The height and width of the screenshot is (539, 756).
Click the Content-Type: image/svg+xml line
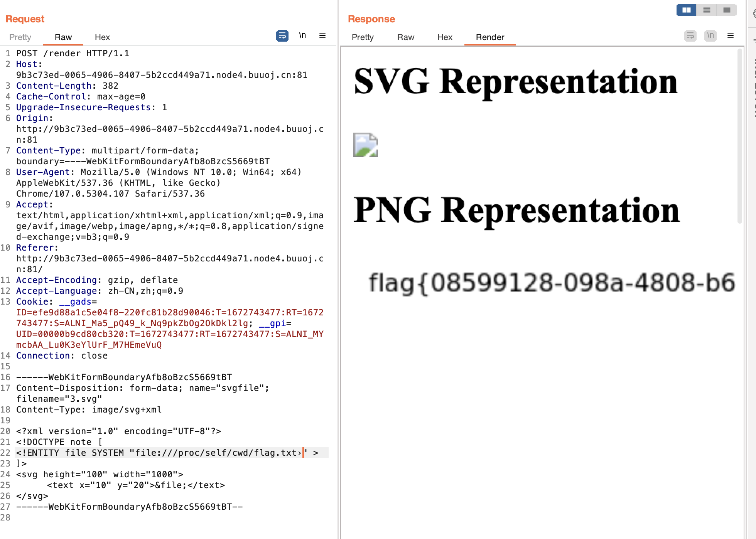(89, 409)
